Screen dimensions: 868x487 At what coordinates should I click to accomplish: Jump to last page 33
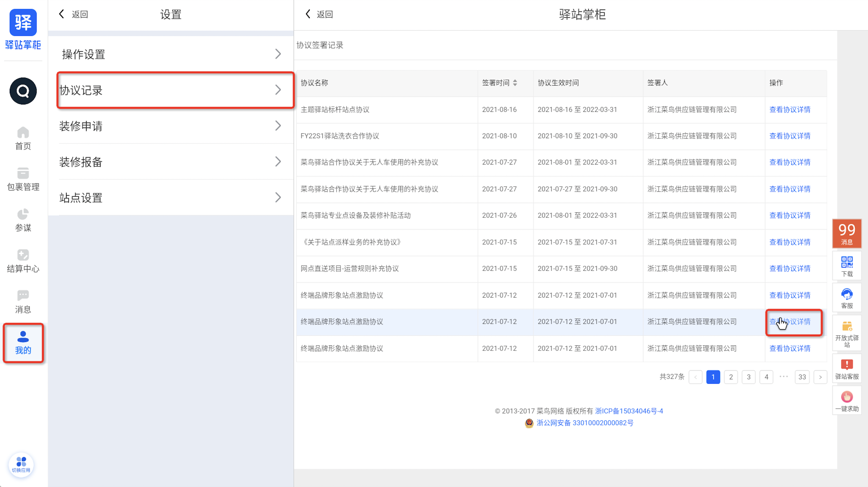(x=802, y=377)
